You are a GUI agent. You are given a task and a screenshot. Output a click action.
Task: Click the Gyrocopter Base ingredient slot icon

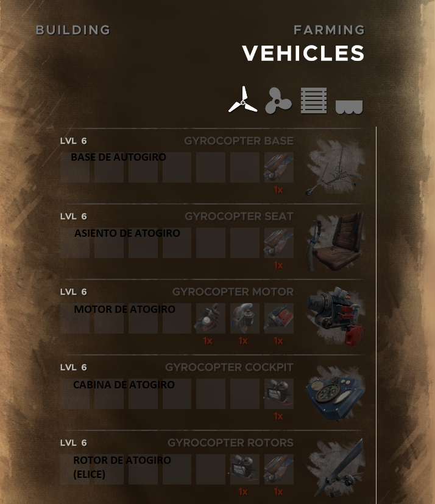(x=278, y=167)
